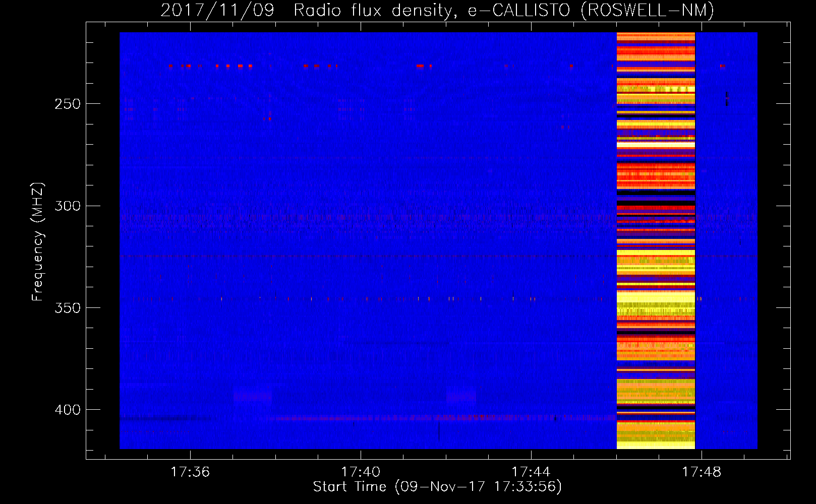Click the 17:48 time tick label
The width and height of the screenshot is (816, 504).
(x=702, y=472)
